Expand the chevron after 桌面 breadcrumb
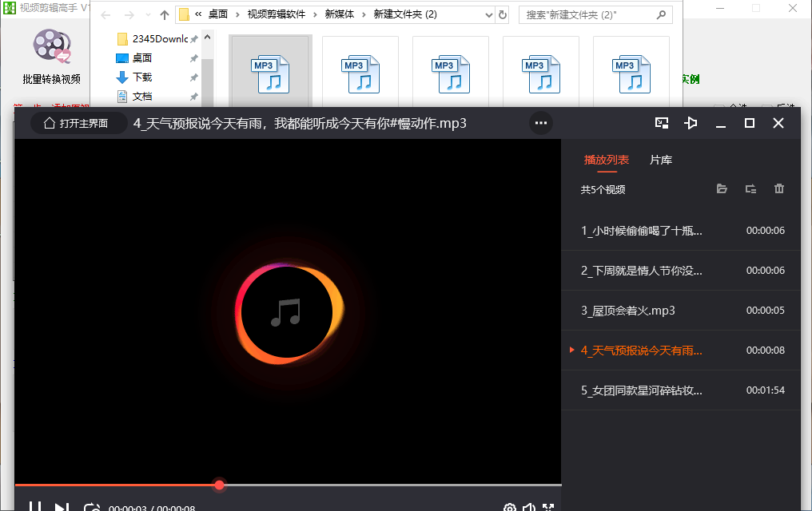812x511 pixels. coord(237,14)
